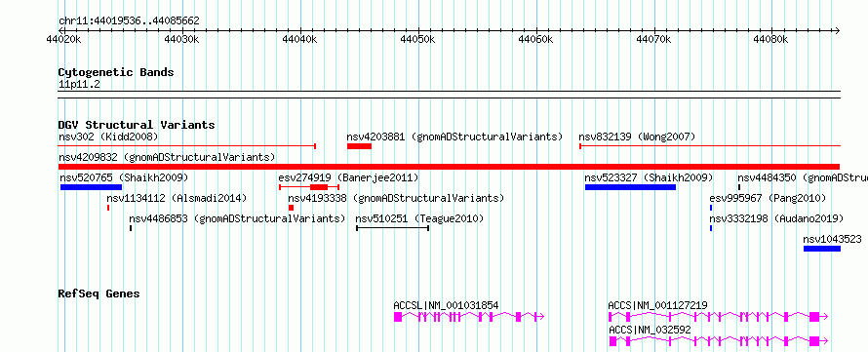Select the small red nsv4193338 marker
868x352 pixels.
(x=292, y=208)
